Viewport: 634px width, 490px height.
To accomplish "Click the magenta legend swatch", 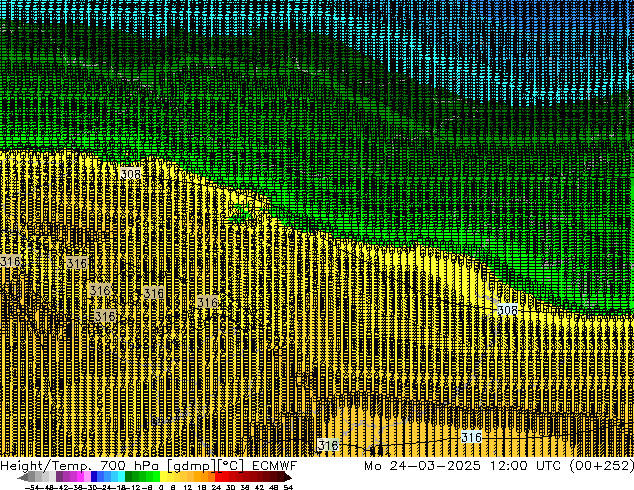I will 80,478.
